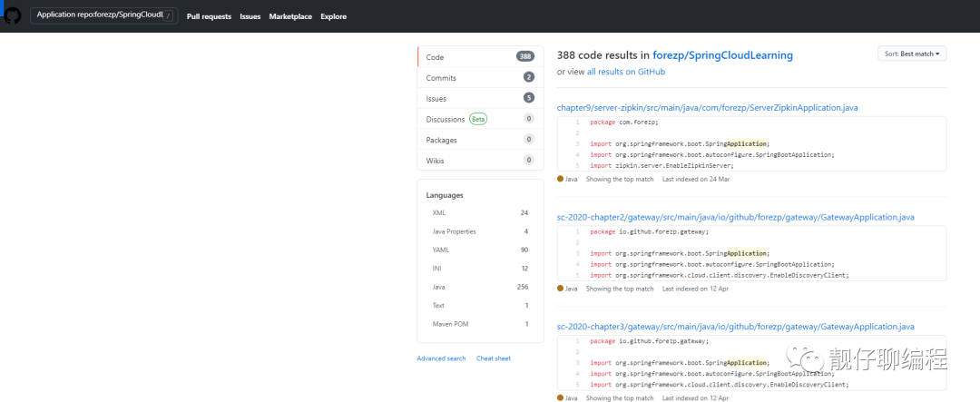980x402 pixels.
Task: Filter results by Maven POM language
Action: [x=480, y=324]
